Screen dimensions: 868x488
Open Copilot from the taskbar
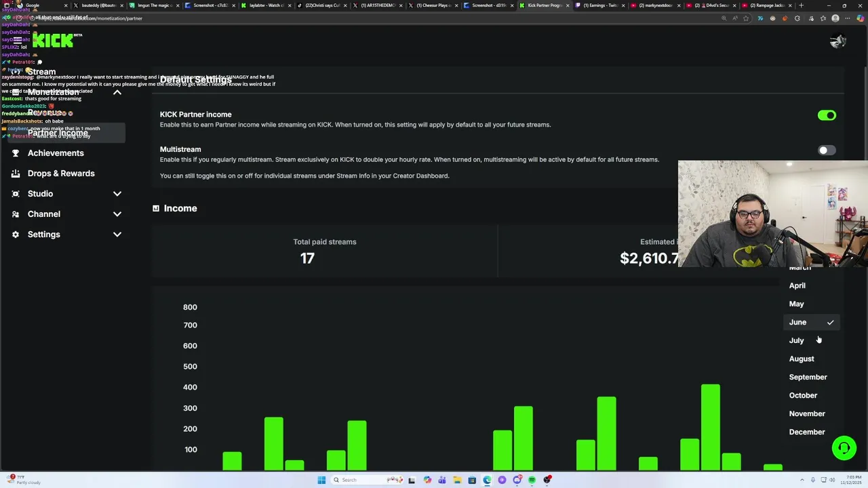click(x=427, y=480)
